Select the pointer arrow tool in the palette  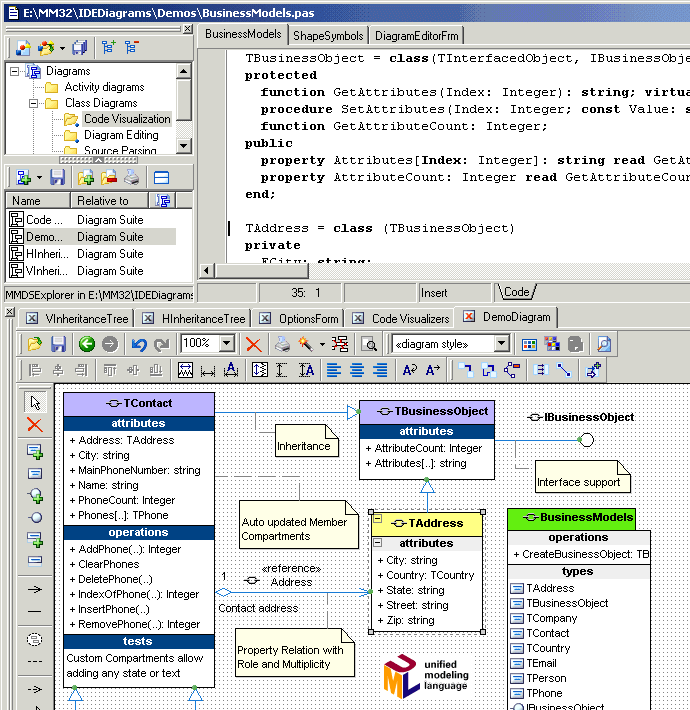pyautogui.click(x=35, y=403)
